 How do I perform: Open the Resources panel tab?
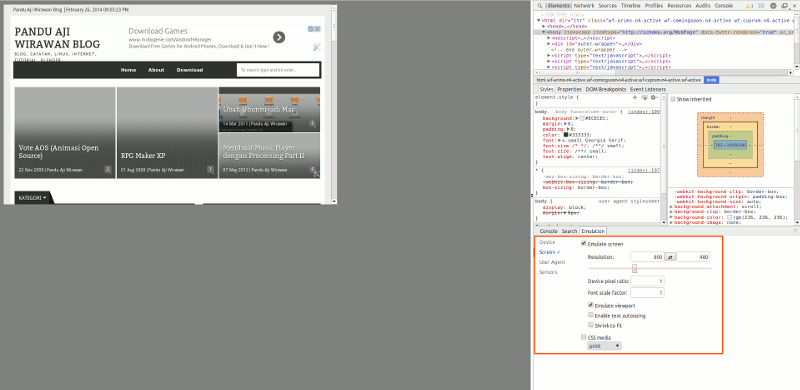679,6
